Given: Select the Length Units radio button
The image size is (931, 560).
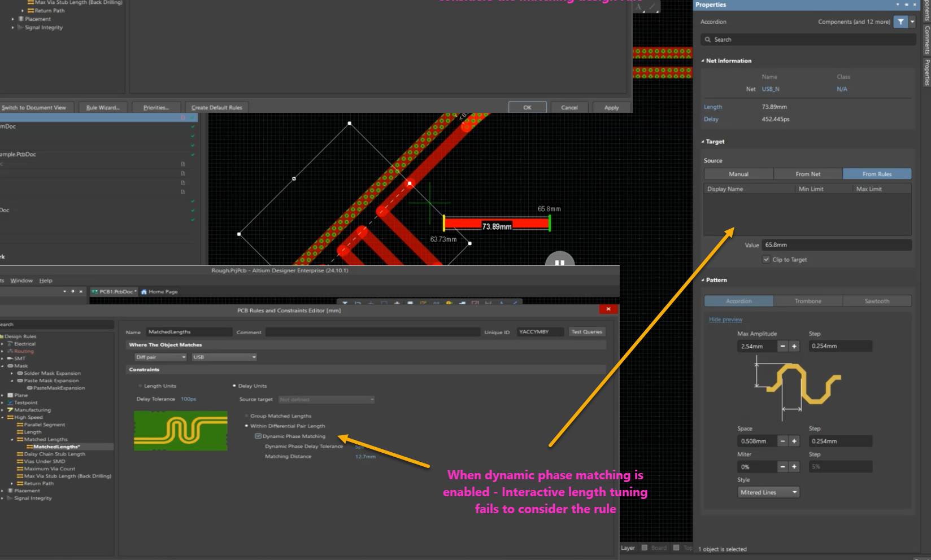Looking at the screenshot, I should pos(140,386).
